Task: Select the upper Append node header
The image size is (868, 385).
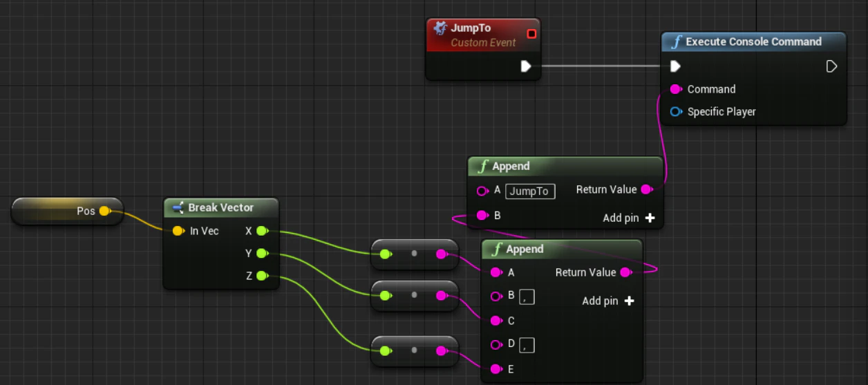Action: [565, 166]
